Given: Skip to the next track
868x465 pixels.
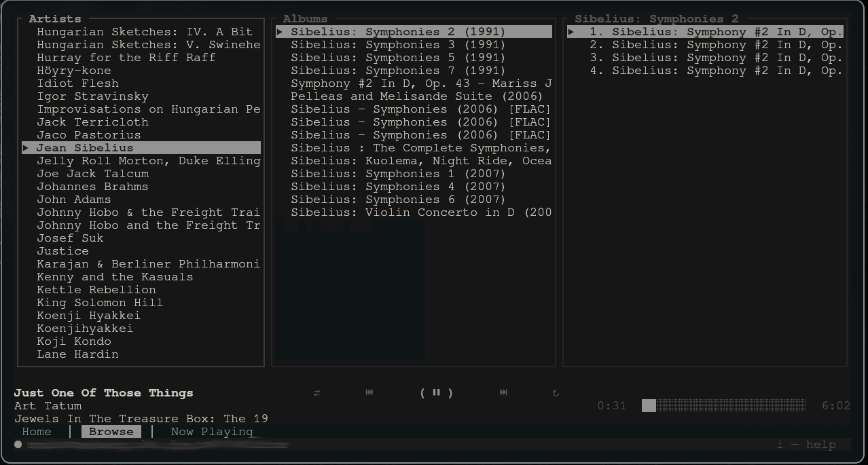Looking at the screenshot, I should coord(503,392).
